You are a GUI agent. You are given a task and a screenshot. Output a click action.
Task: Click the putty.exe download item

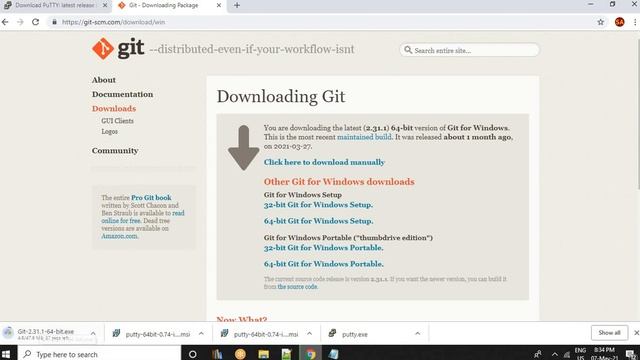354,334
